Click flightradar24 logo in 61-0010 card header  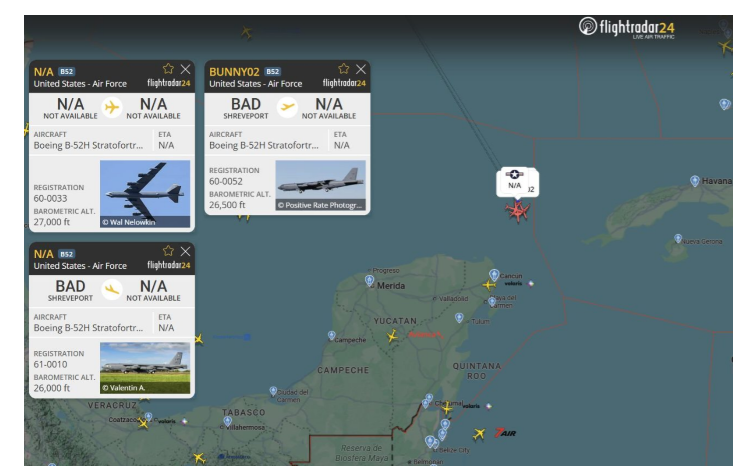coord(169,265)
